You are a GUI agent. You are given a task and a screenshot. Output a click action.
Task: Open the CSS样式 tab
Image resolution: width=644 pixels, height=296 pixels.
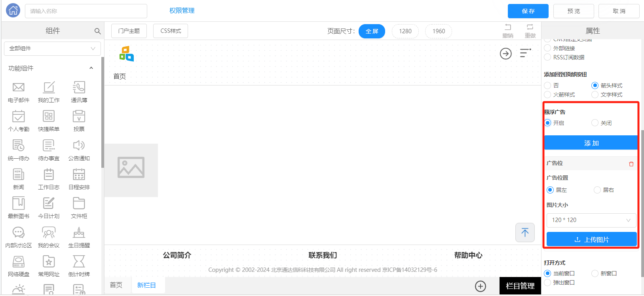point(171,31)
